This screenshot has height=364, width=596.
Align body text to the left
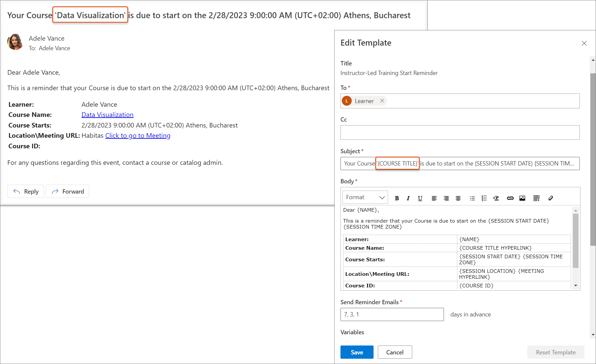click(434, 198)
